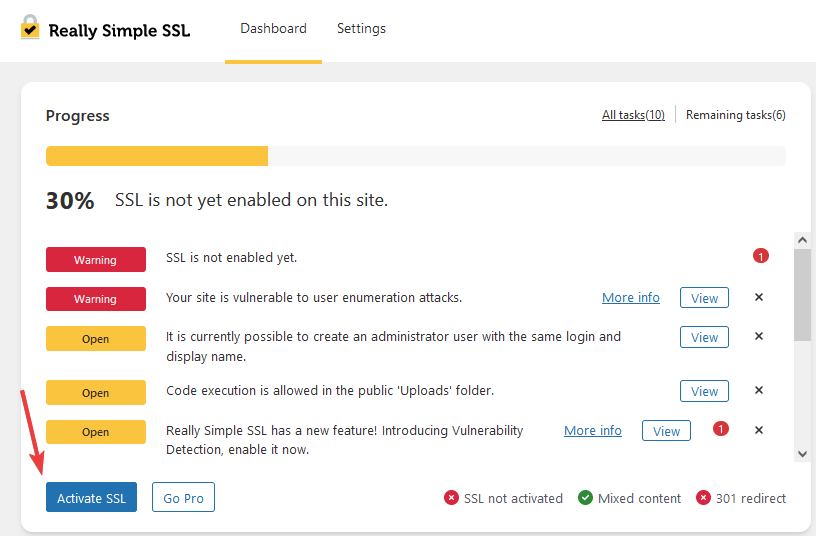The image size is (816, 536).
Task: Click the Really Simple SSL padlock logo
Action: click(x=30, y=28)
